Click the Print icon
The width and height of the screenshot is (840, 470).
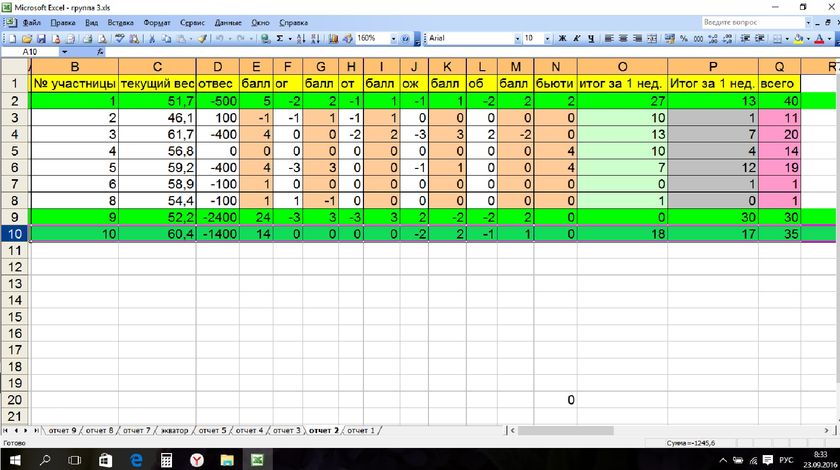(87, 39)
